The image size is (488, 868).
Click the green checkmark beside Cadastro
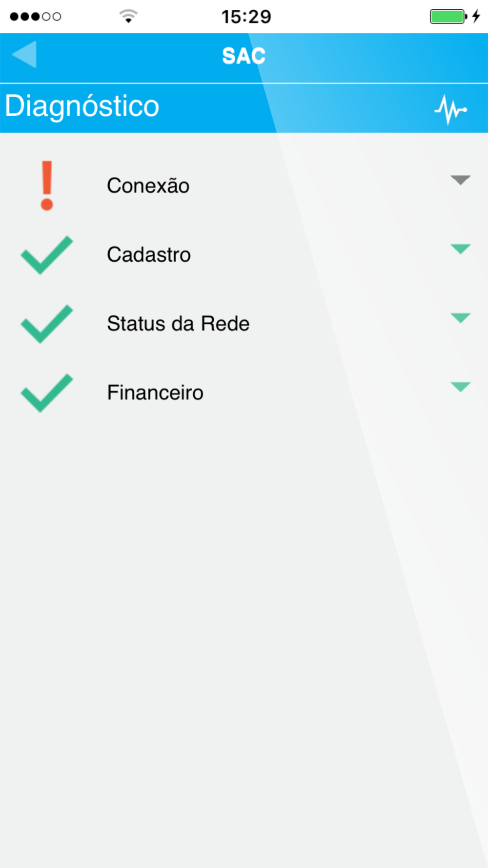click(x=47, y=255)
